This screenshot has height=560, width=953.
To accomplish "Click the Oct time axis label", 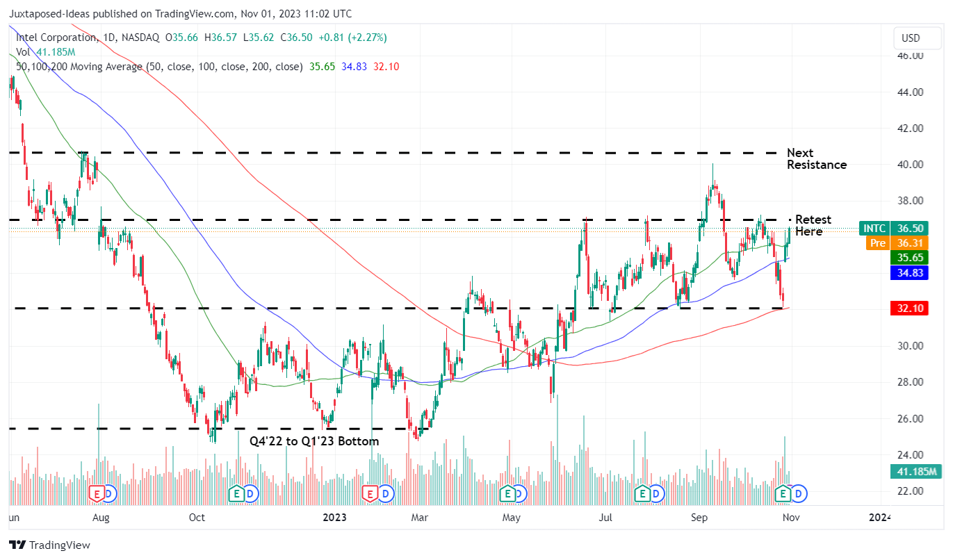I will (197, 518).
